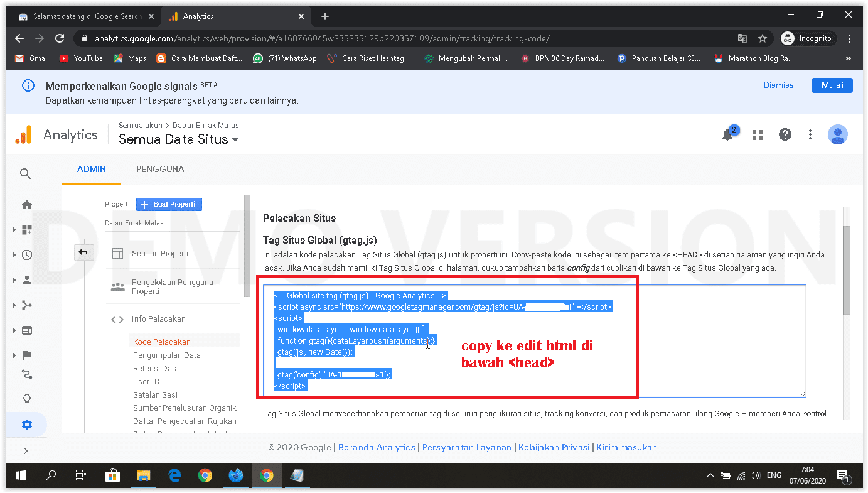This screenshot has width=868, height=493.
Task: Click inside the gtag.js tracking code box
Action: click(x=533, y=340)
